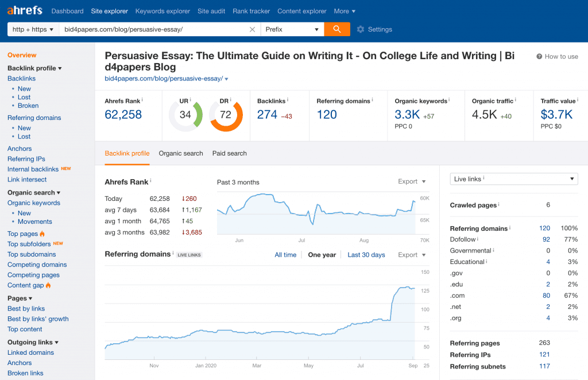
Task: Open Rank tracker in top navigation
Action: [252, 11]
